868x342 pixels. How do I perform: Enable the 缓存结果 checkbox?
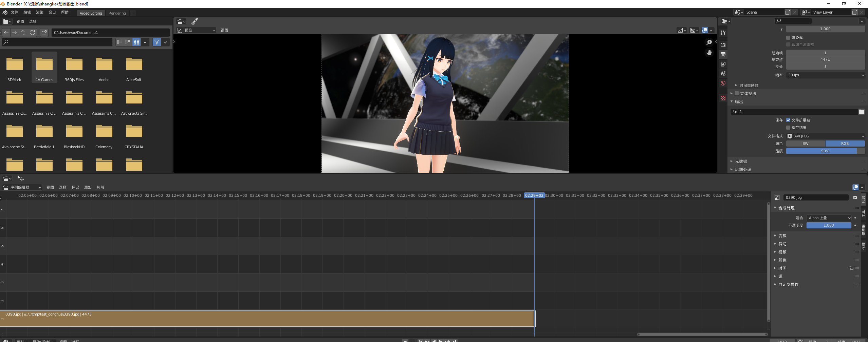click(x=788, y=128)
